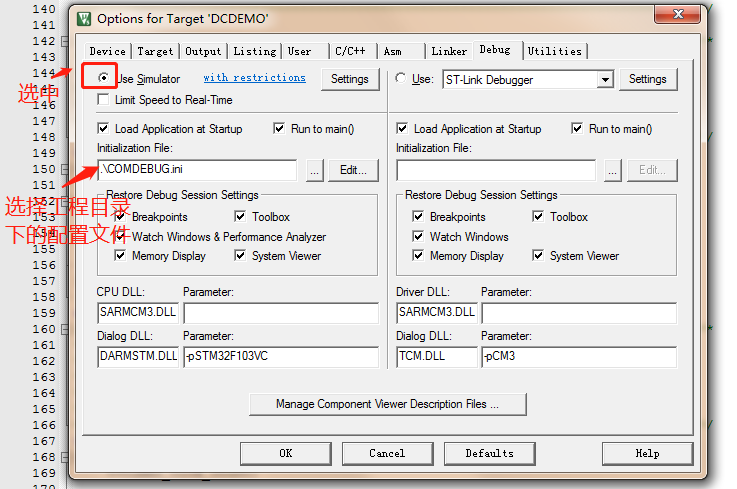Click Manage Component Viewer Description Files
Viewport: 737px width, 489px height.
coord(387,404)
